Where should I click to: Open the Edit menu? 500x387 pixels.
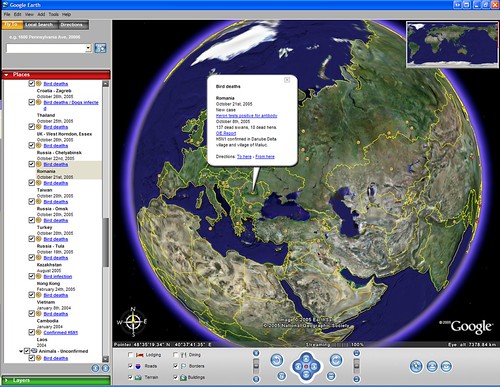coord(17,14)
